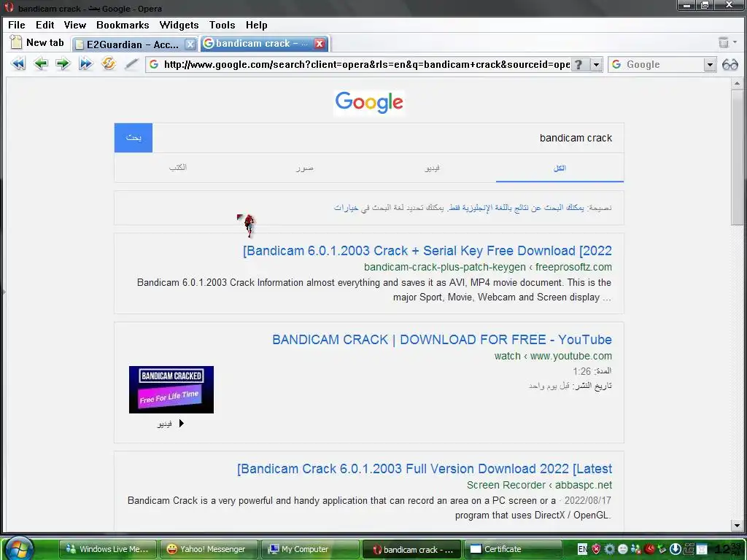Open Yahoo! Messenger from taskbar
Viewport: 747px width, 560px height.
click(209, 549)
